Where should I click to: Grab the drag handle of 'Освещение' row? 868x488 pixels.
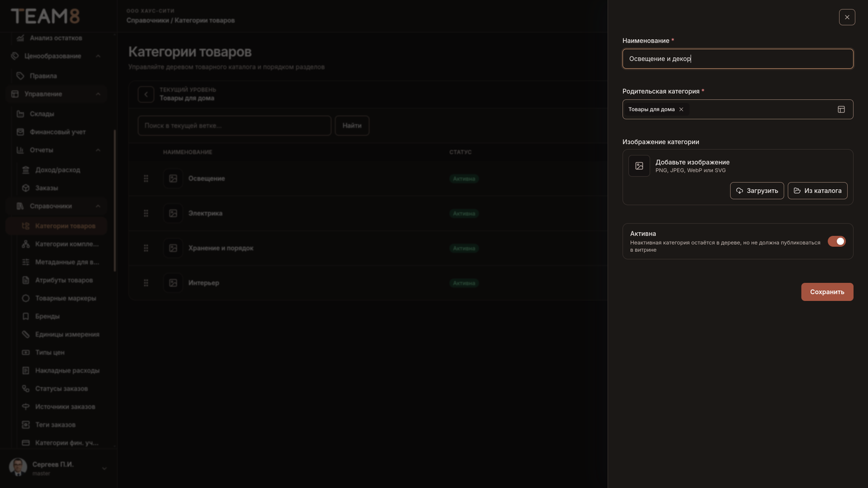pos(146,179)
